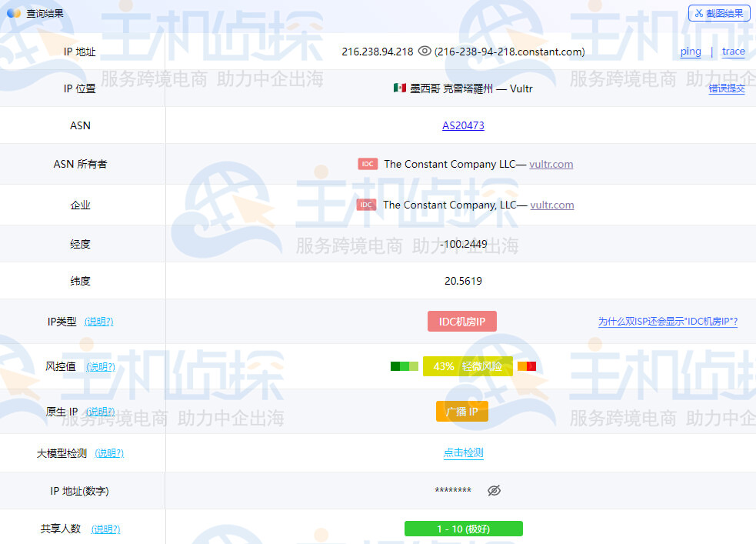Open 说明 help beside 共享人数
The width and height of the screenshot is (756, 544).
105,529
